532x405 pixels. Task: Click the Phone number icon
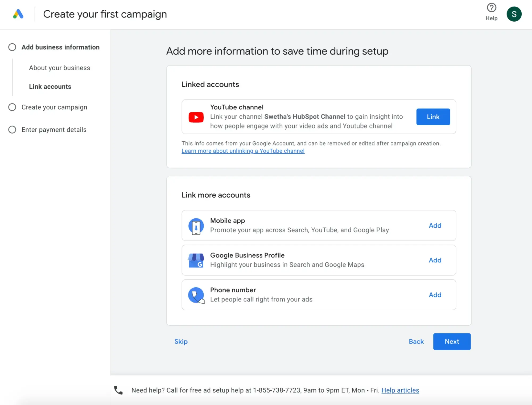pyautogui.click(x=196, y=295)
